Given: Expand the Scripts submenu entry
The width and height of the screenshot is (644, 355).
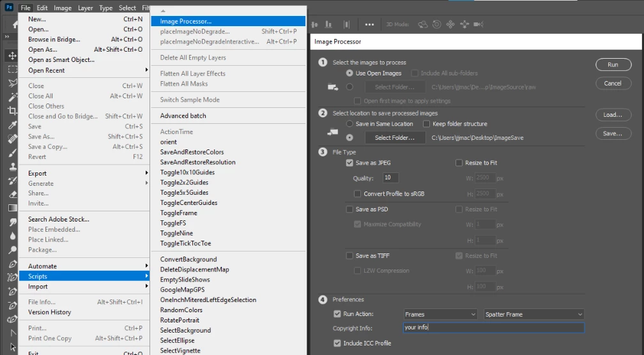Looking at the screenshot, I should click(84, 276).
